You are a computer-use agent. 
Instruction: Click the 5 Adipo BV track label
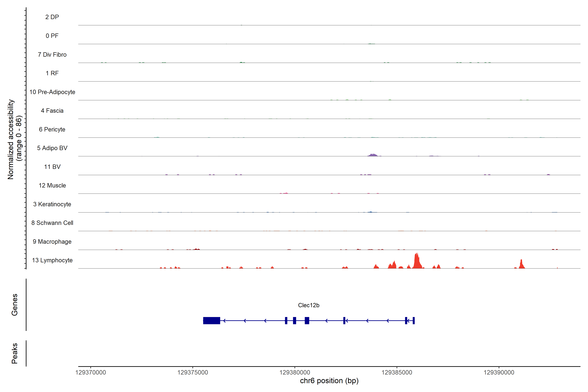[x=52, y=148]
